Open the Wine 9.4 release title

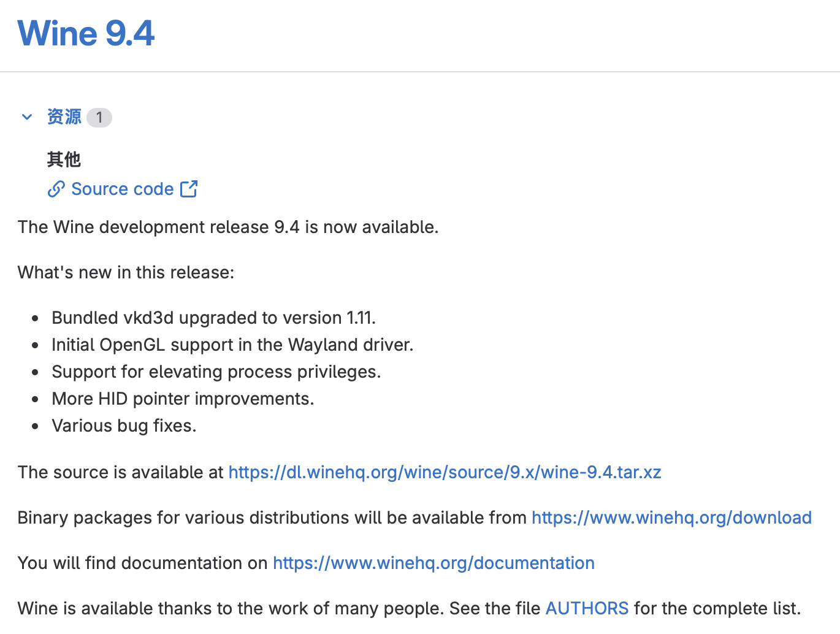click(86, 33)
